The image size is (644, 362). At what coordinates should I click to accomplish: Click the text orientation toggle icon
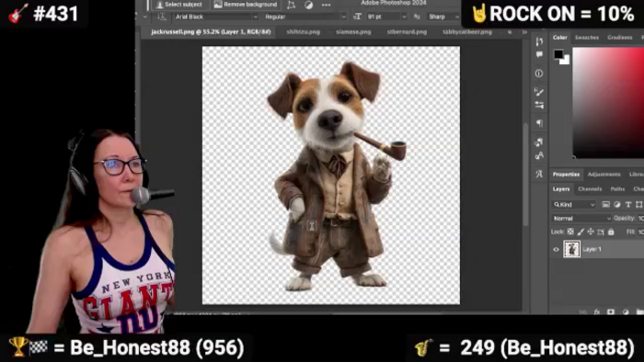(x=161, y=17)
